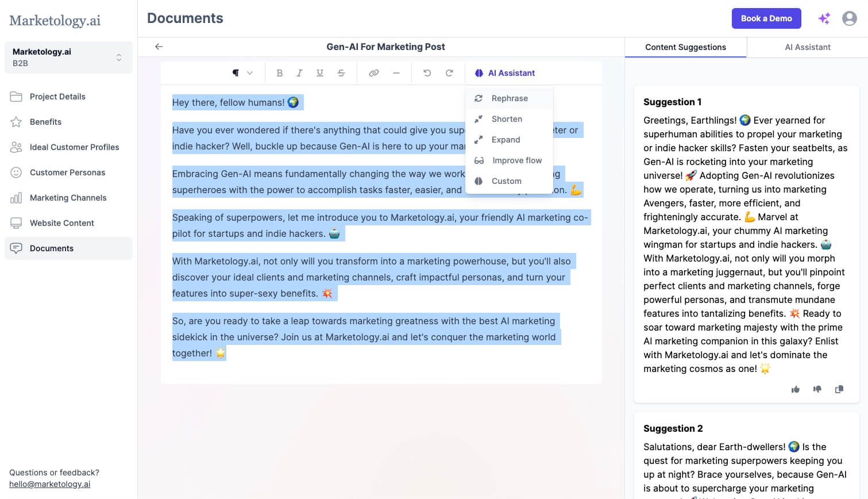868x499 pixels.
Task: Switch to the Content Suggestions tab
Action: pos(685,47)
